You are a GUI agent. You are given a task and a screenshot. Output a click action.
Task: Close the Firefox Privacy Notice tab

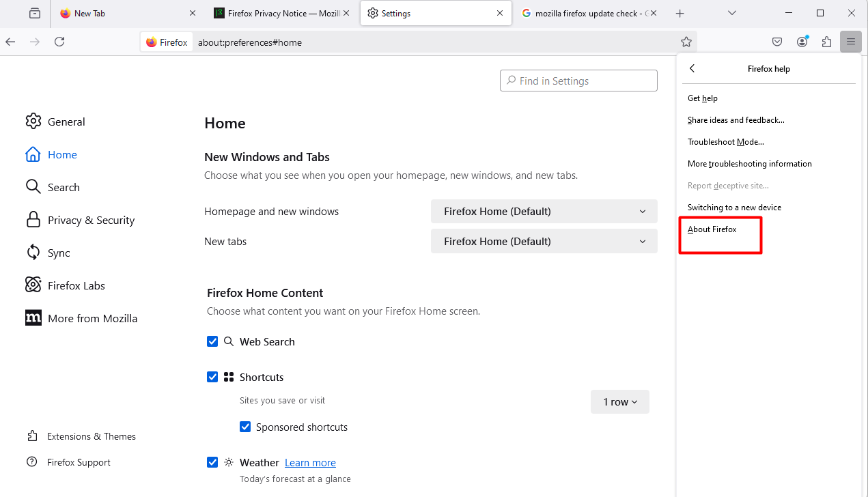[x=346, y=13]
